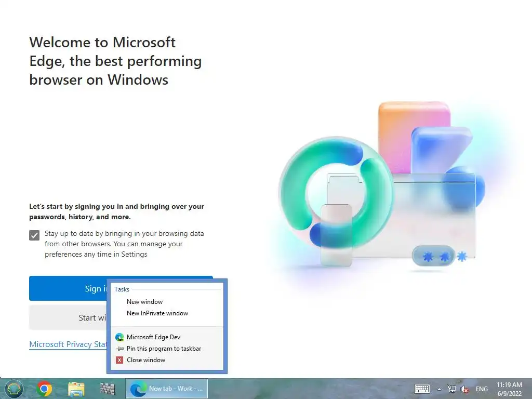
Task: Activate the New tab Edge taskbar button
Action: point(167,389)
